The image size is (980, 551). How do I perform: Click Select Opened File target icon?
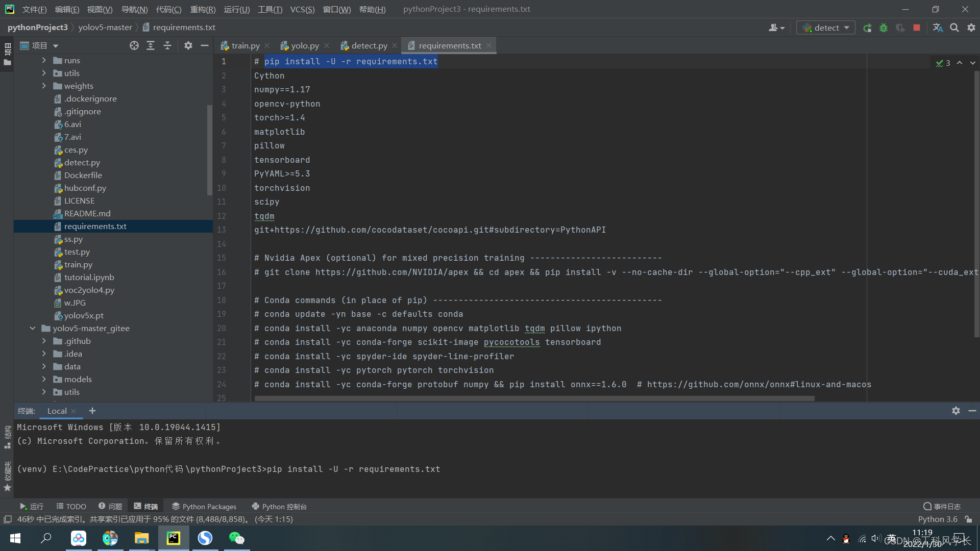tap(134, 46)
